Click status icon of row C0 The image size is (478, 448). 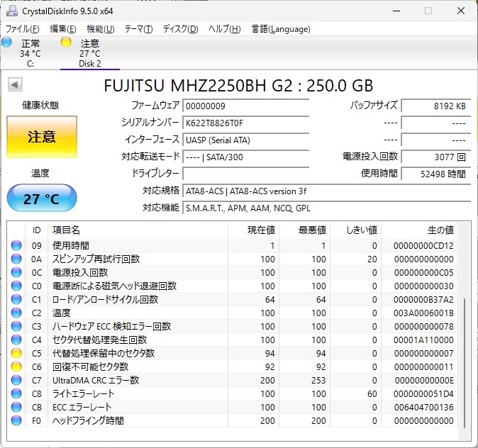(x=16, y=286)
